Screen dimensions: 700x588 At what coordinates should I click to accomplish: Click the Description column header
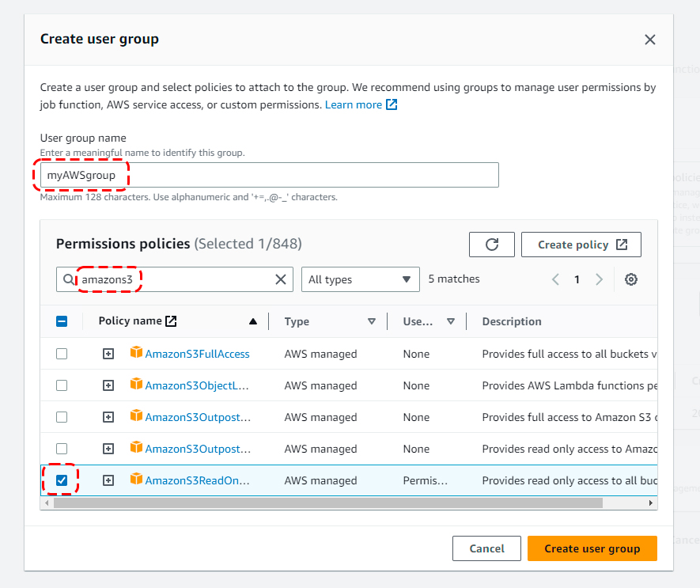pos(512,321)
